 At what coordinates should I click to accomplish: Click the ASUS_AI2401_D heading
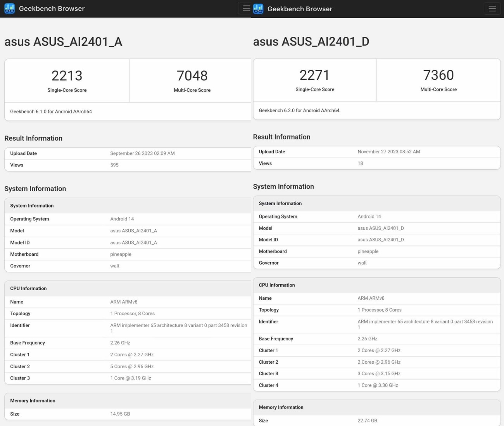pyautogui.click(x=311, y=41)
